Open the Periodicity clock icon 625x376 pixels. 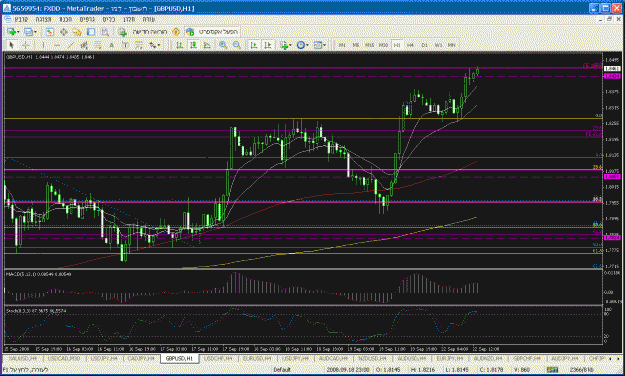tap(301, 45)
